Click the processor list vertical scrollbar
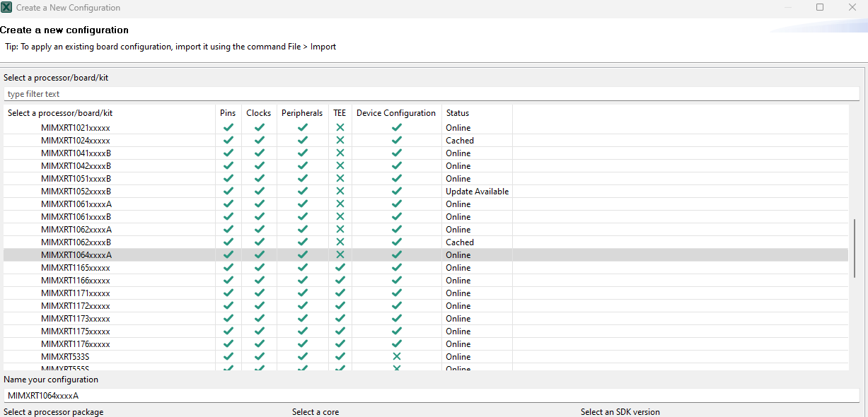 [855, 247]
